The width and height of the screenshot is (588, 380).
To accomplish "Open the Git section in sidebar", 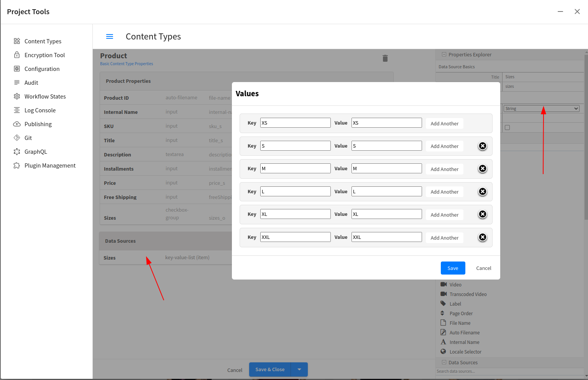I will pyautogui.click(x=28, y=138).
